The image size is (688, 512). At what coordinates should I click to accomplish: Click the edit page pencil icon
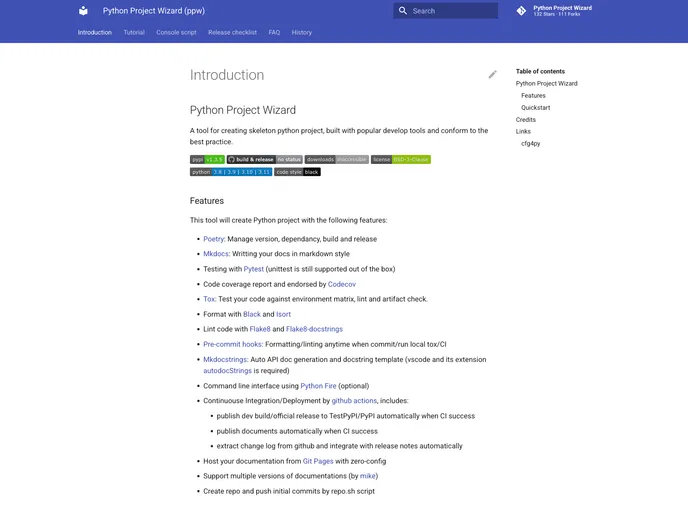tap(492, 75)
